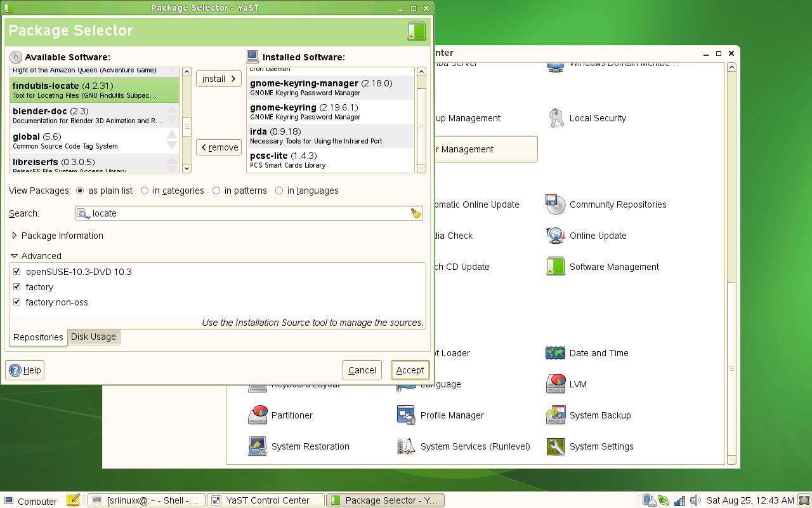The image size is (812, 508).
Task: Switch to the Disk Usage tab
Action: pyautogui.click(x=93, y=337)
